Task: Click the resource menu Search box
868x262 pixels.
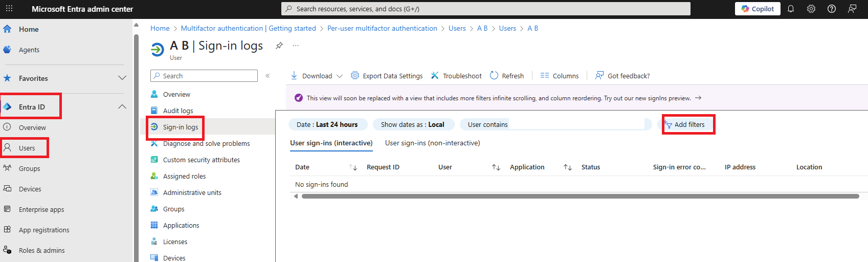Action: (204, 76)
